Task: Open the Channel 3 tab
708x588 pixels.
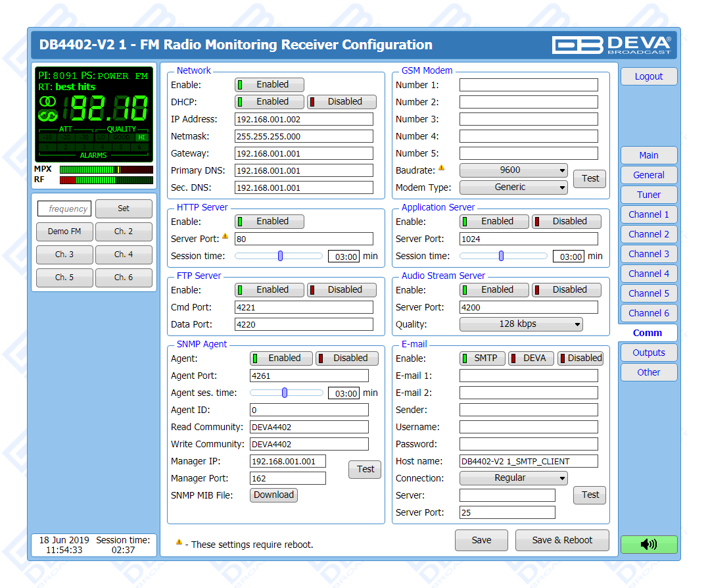Action: click(648, 254)
